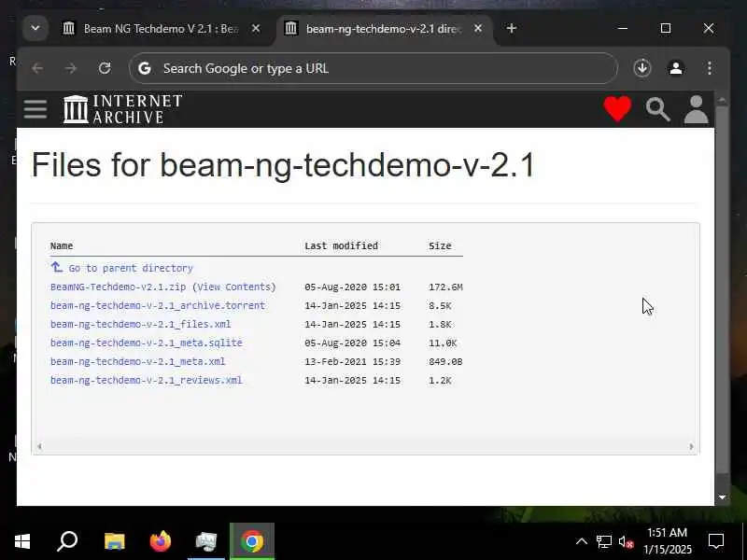Select the 13-Feb-2021 15:39 date

353,362
